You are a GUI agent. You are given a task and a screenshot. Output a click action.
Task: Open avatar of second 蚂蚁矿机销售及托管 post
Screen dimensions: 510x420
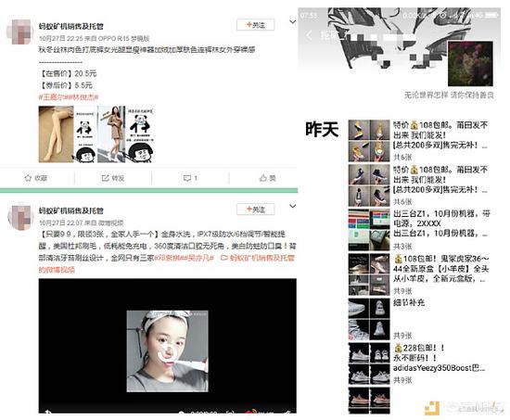(20, 218)
